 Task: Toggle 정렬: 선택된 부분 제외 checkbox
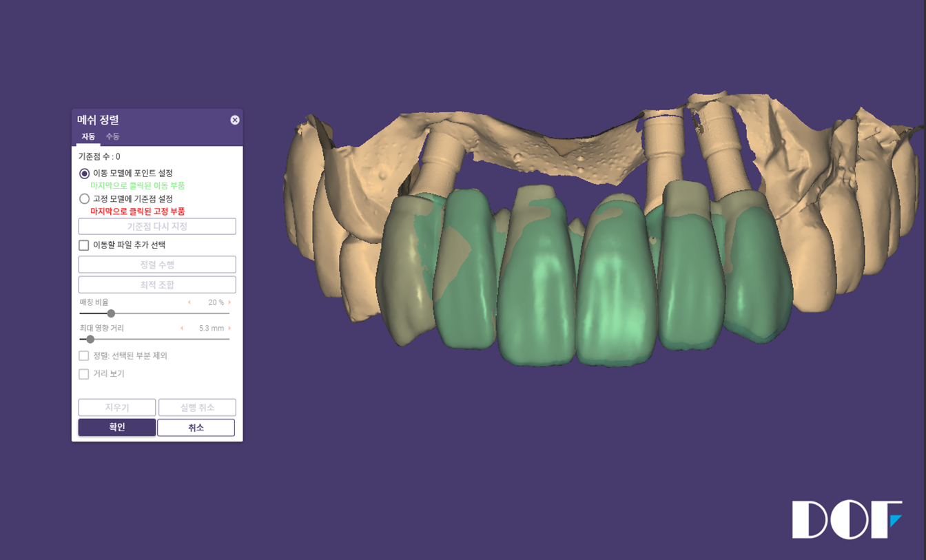[84, 356]
